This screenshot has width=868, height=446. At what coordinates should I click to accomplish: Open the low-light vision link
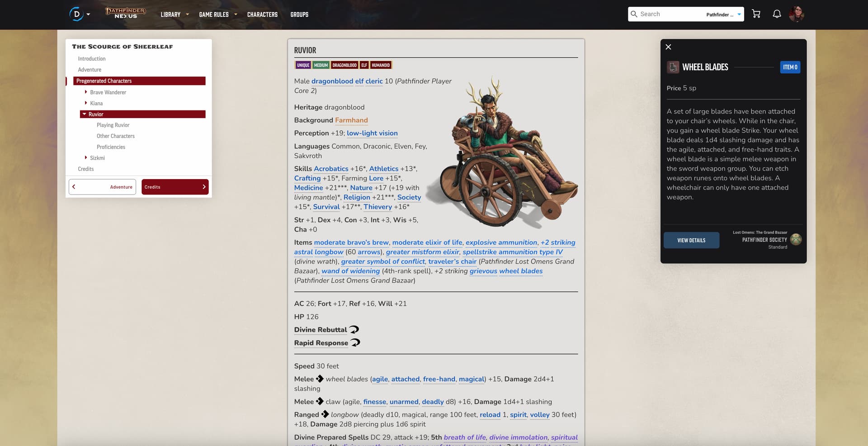point(372,133)
